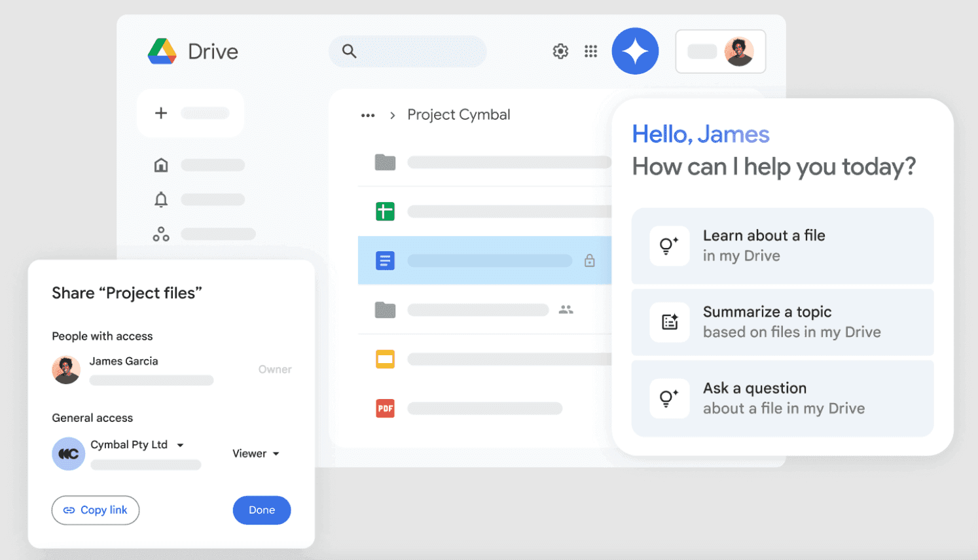Click the lock icon on the highlighted file
This screenshot has height=560, width=978.
(x=589, y=260)
